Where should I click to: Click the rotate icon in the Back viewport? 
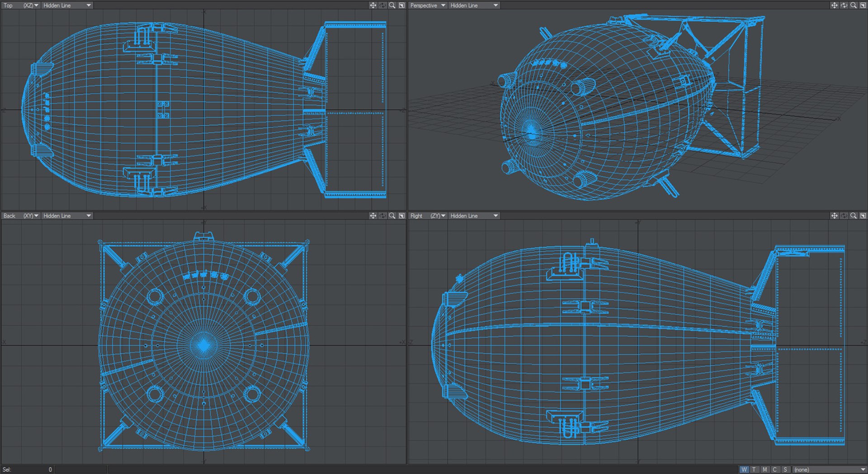pyautogui.click(x=382, y=216)
